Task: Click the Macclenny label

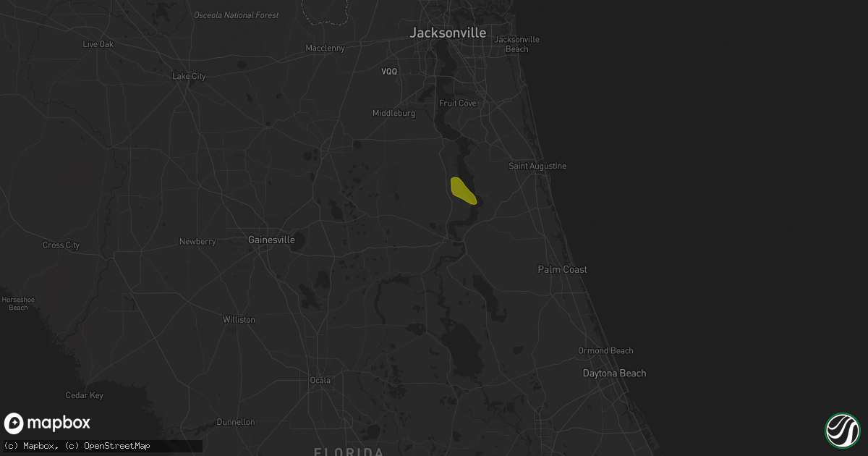Action: click(x=325, y=48)
